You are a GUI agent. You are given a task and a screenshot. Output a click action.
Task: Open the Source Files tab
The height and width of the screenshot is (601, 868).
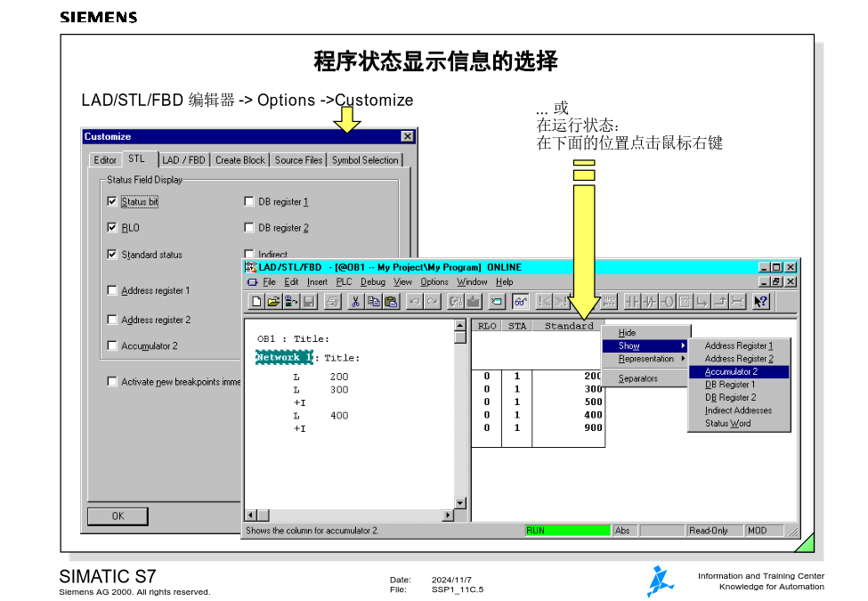pos(298,160)
